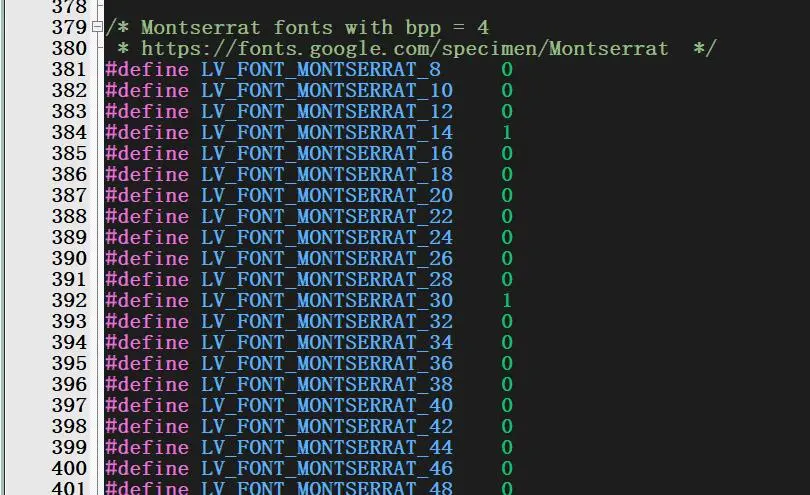Place cursor on the LV_FONT_MONTSERRAT_20 value 0

coord(507,195)
